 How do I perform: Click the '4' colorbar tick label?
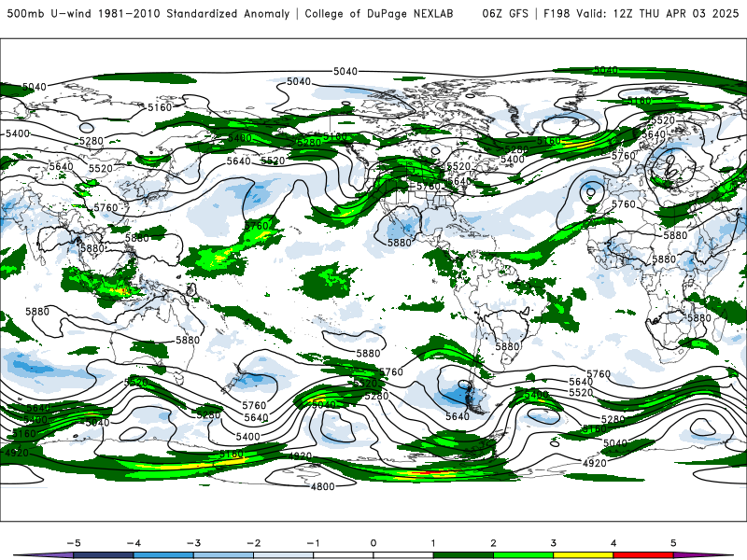click(x=613, y=543)
